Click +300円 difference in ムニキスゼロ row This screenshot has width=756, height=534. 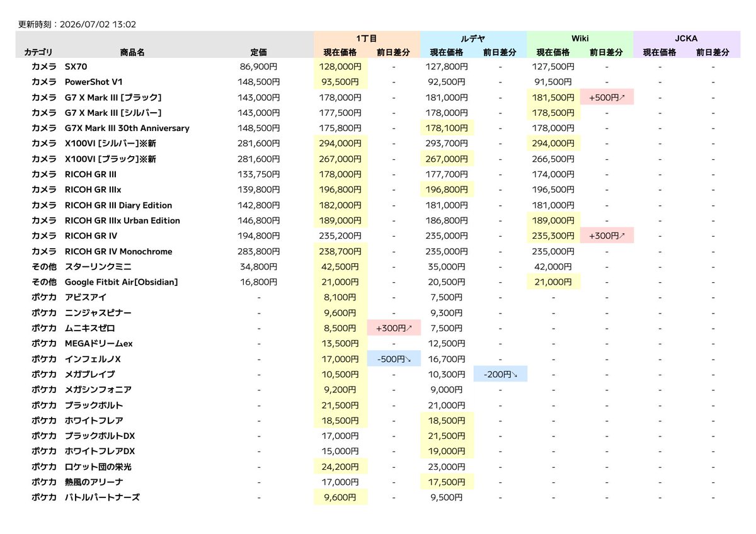click(x=394, y=328)
